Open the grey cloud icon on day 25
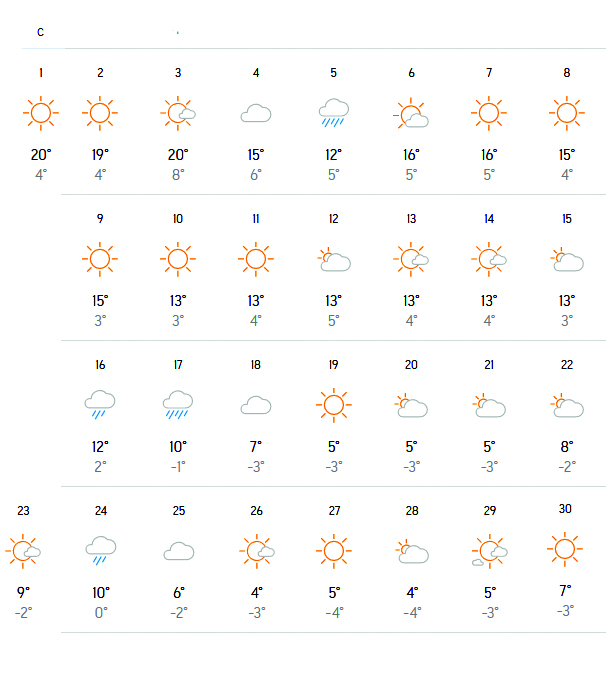The width and height of the screenshot is (615, 674). pos(178,551)
